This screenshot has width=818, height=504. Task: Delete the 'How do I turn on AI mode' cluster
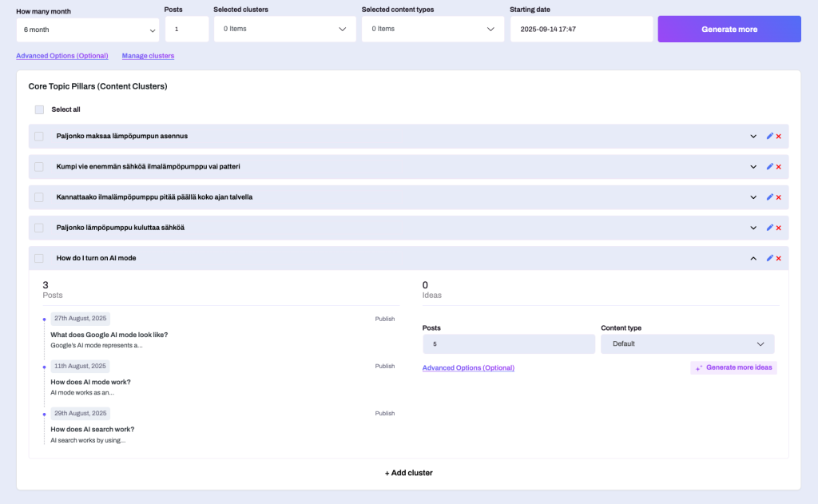click(x=778, y=259)
